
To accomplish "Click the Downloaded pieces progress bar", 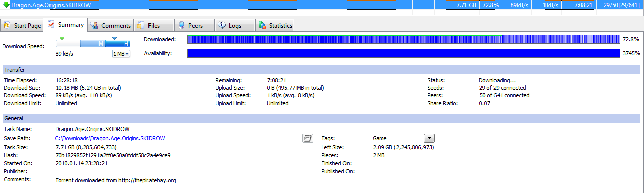I will (404, 39).
